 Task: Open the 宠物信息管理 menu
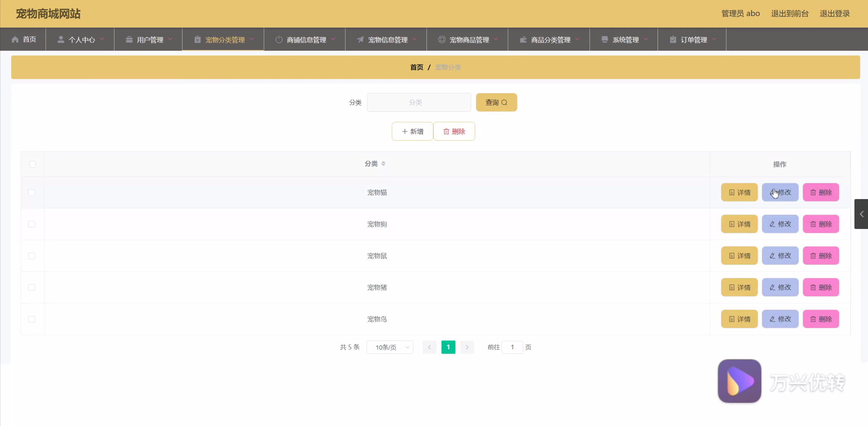388,40
